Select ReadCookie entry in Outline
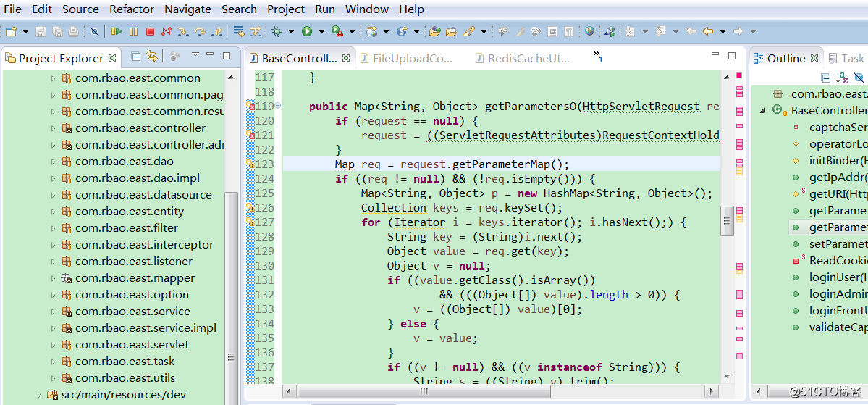868x405 pixels. point(838,260)
